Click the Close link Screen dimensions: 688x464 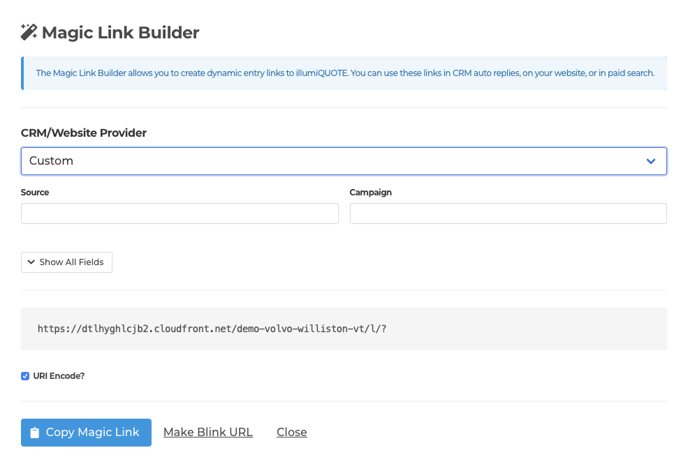click(x=292, y=432)
